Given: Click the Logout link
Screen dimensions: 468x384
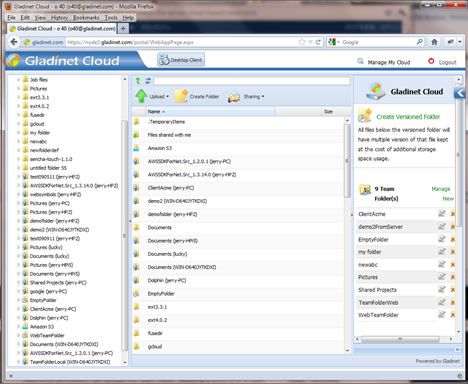Looking at the screenshot, I should [447, 62].
